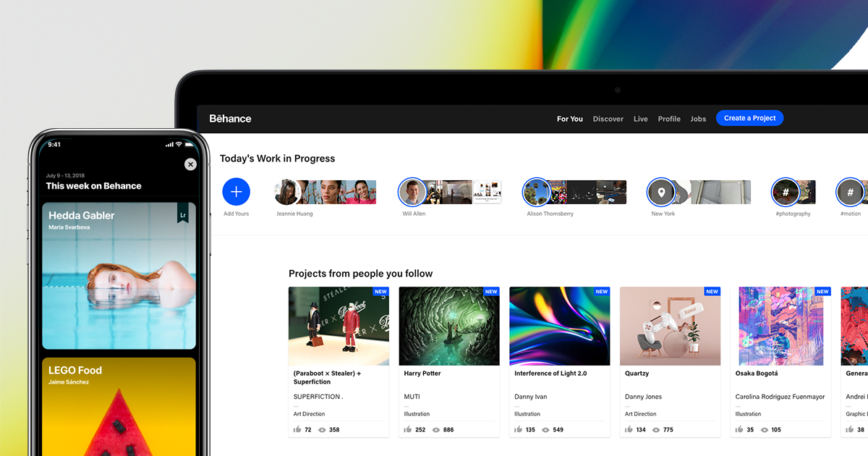
Task: Click the views eye icon on Quartzy
Action: [x=656, y=430]
